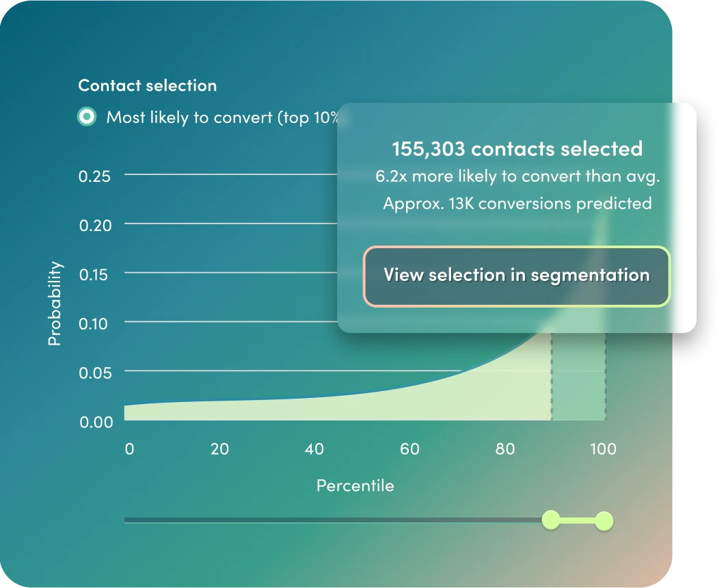Click the right percentile slider handle

coord(604,521)
